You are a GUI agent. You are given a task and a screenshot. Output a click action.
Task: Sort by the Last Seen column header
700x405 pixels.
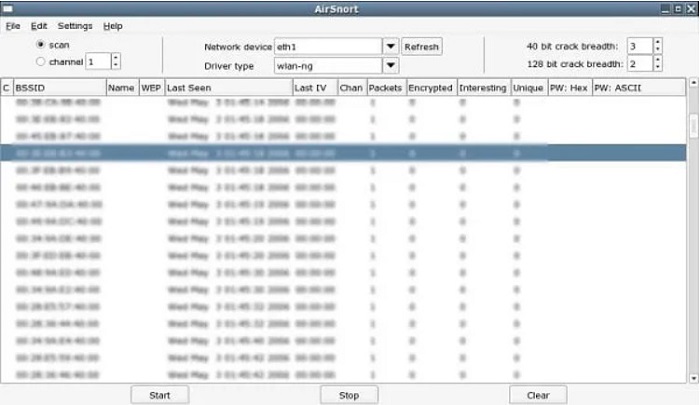coord(229,88)
